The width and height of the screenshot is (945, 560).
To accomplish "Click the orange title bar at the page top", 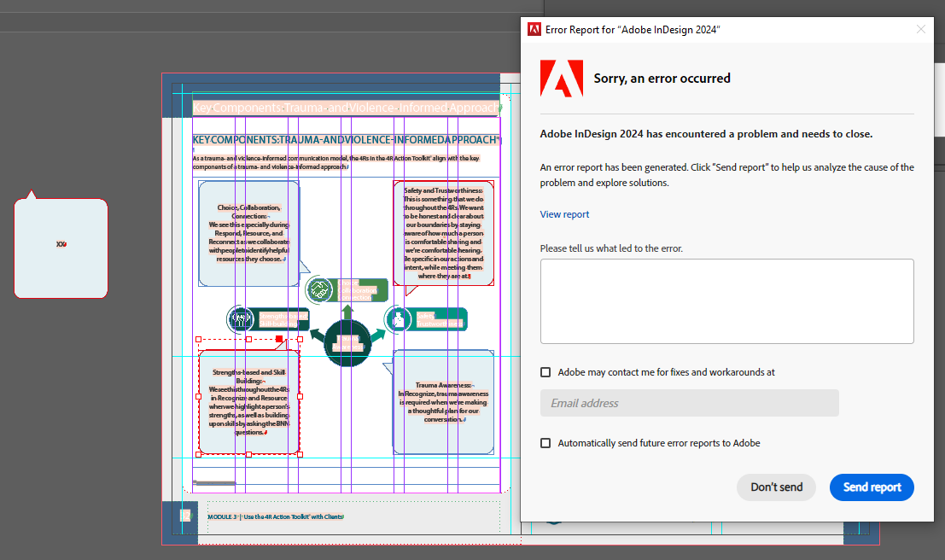I will (341, 108).
